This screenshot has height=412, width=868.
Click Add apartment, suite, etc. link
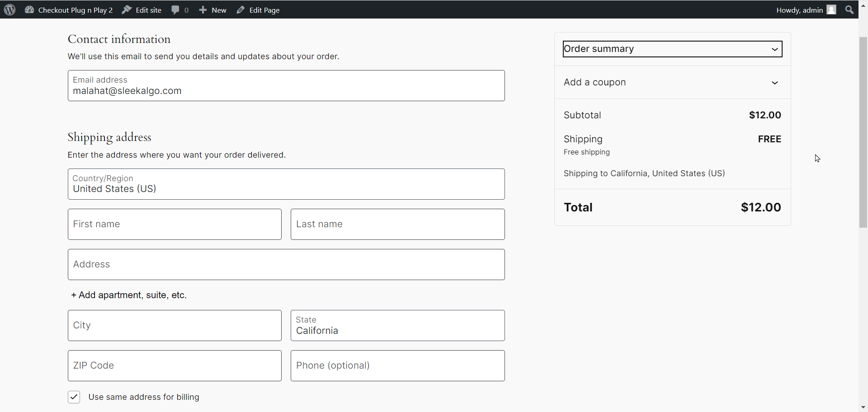pyautogui.click(x=129, y=295)
